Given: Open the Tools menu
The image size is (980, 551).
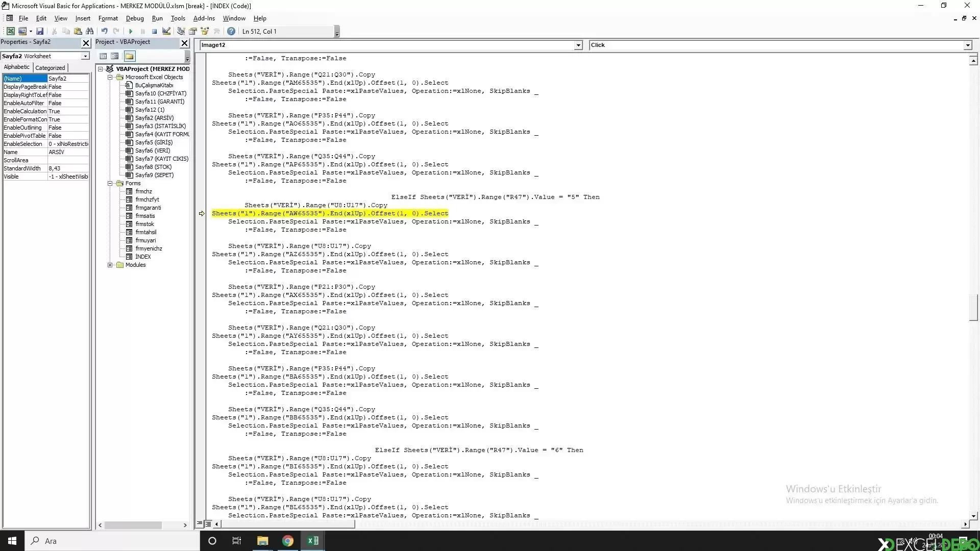Looking at the screenshot, I should 178,18.
